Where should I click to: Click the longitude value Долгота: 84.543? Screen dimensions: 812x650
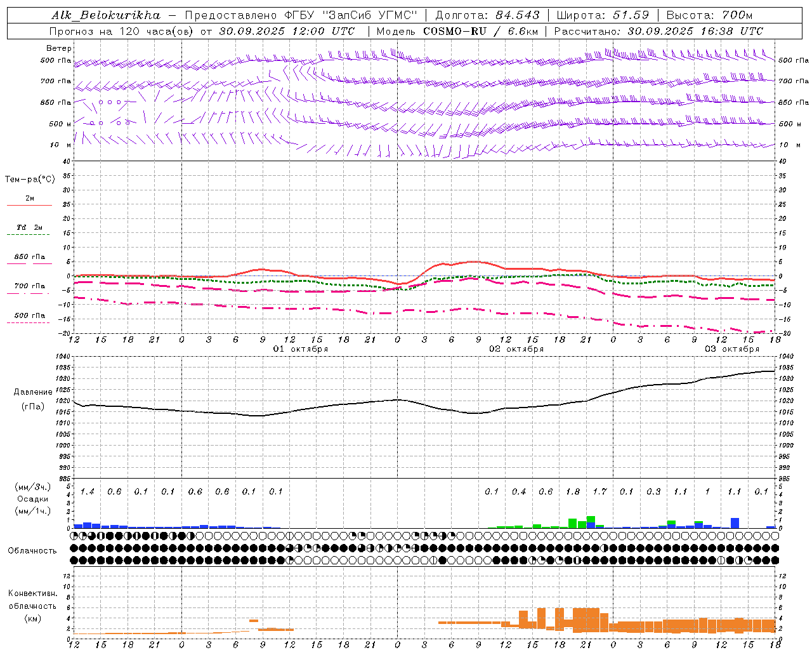click(x=487, y=15)
